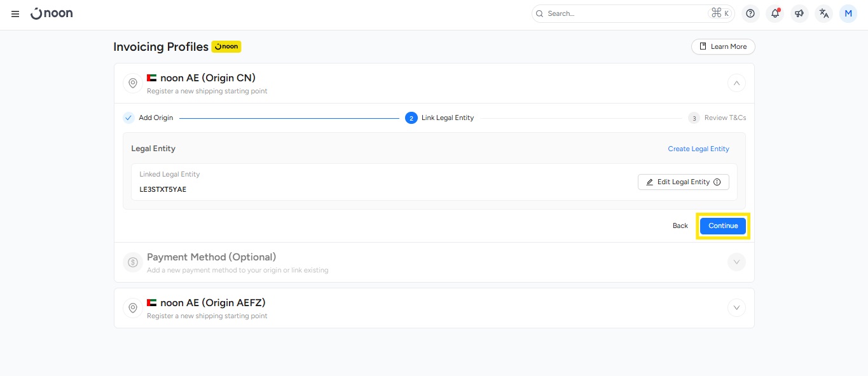Click the noon logo in header

tap(52, 13)
